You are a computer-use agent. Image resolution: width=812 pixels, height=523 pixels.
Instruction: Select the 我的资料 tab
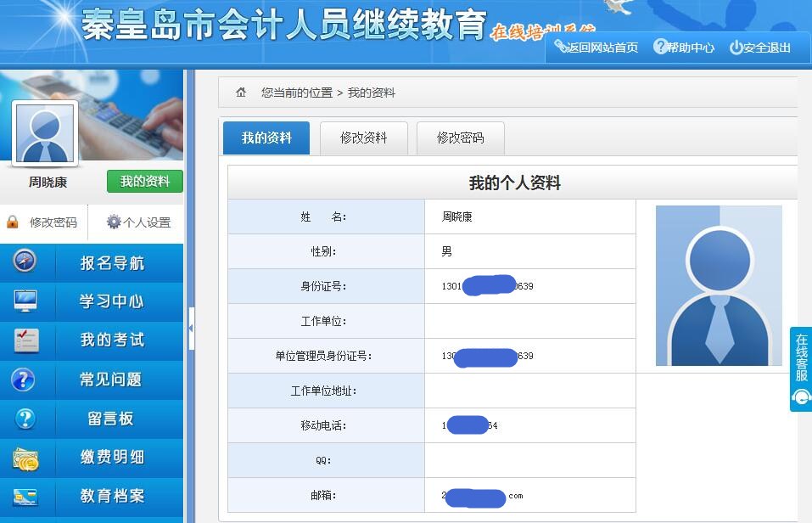(x=266, y=138)
